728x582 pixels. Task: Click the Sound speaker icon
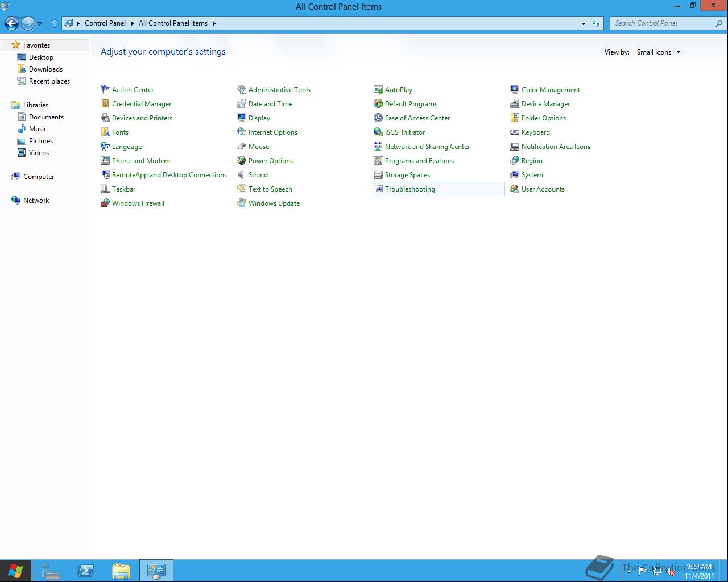pyautogui.click(x=242, y=174)
